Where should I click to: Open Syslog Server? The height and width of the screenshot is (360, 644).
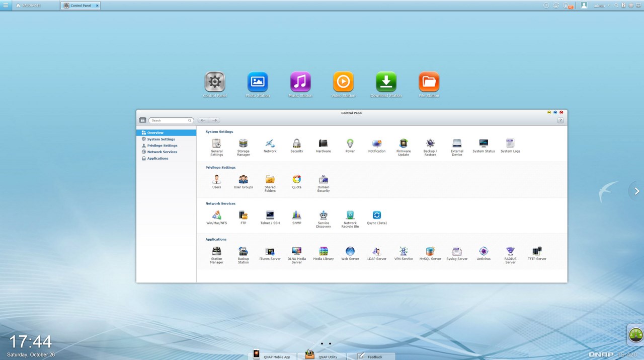[457, 253]
